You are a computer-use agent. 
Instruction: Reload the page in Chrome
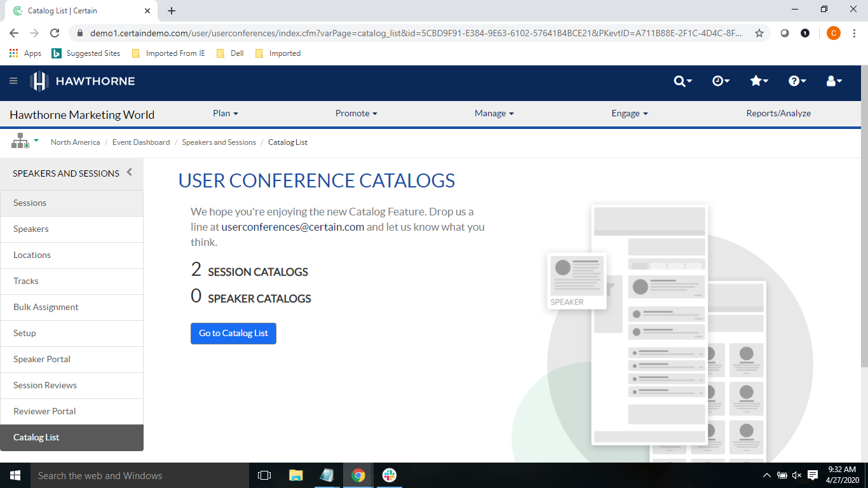tap(55, 33)
